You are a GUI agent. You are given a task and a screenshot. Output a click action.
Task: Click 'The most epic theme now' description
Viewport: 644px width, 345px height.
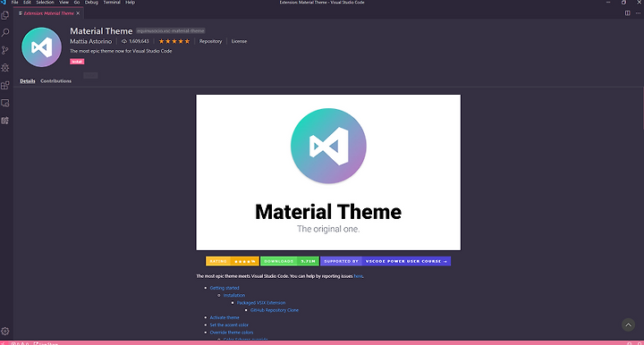[x=121, y=51]
